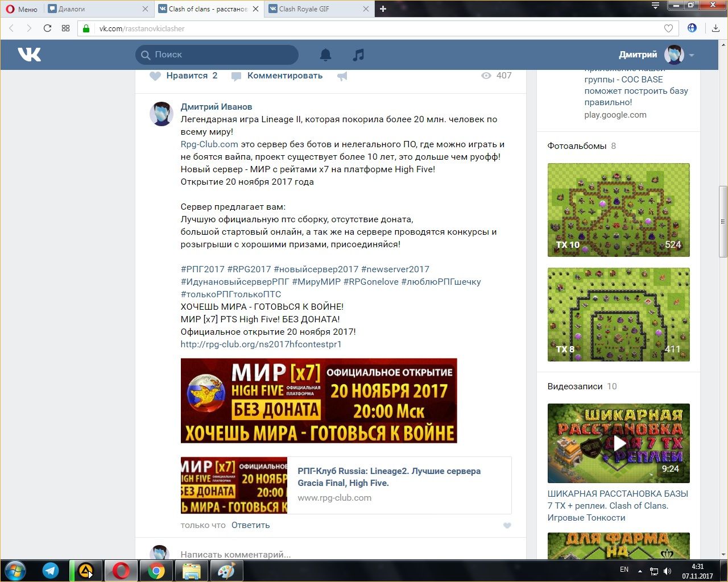Reload the page with the refresh icon
The width and height of the screenshot is (728, 582).
pyautogui.click(x=47, y=28)
